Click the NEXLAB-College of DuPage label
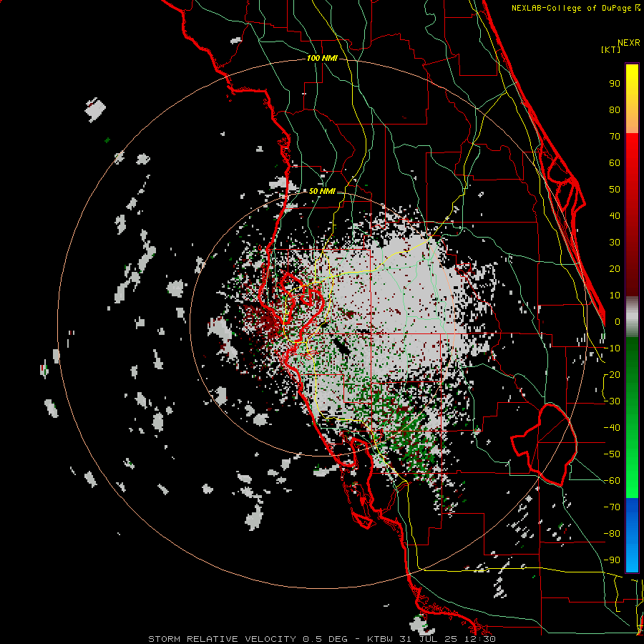The width and height of the screenshot is (644, 644). 575,8
